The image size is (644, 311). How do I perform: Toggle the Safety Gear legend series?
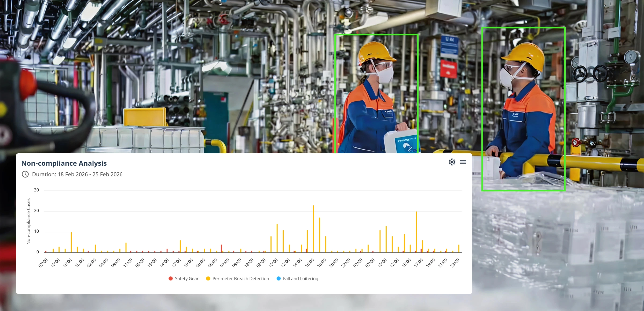[x=186, y=279]
